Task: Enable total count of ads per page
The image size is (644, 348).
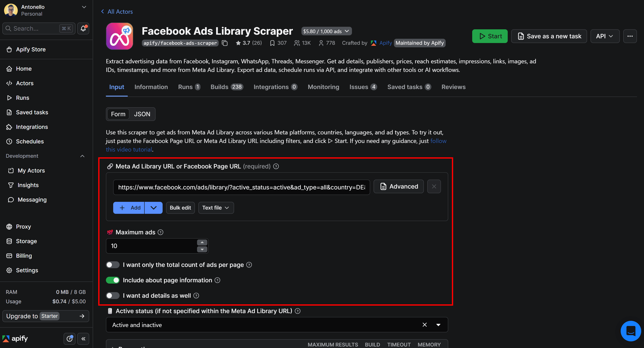Action: (x=113, y=265)
